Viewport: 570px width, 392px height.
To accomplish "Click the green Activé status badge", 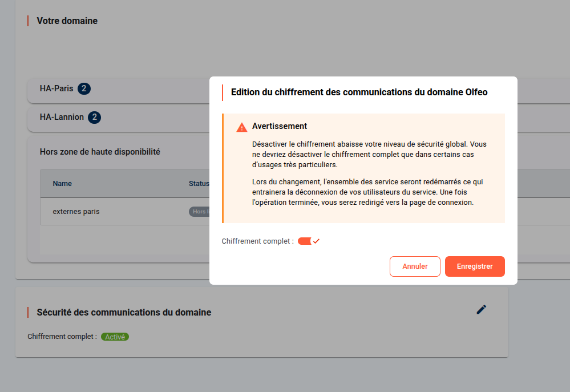I will coord(115,337).
